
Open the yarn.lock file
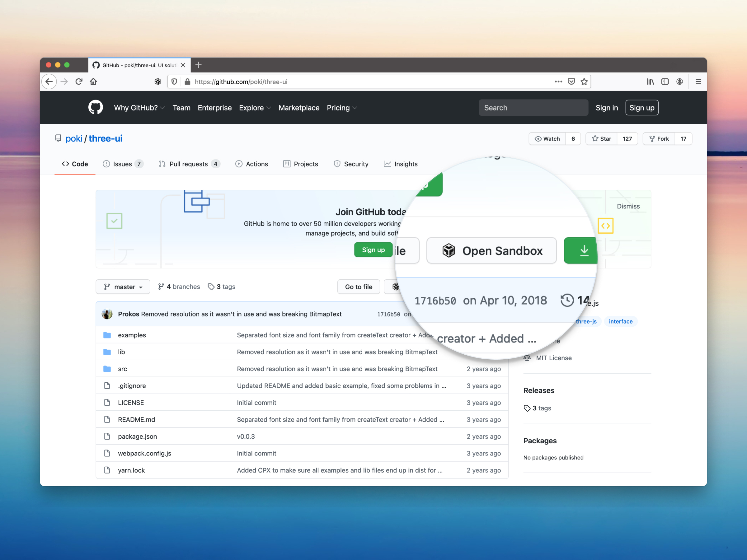click(x=131, y=470)
